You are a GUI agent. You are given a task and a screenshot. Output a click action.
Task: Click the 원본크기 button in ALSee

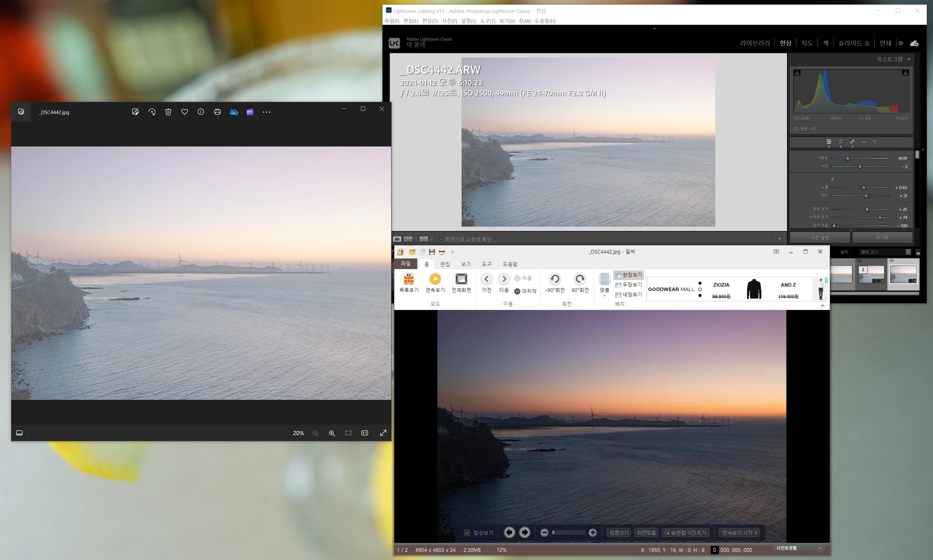tap(619, 533)
